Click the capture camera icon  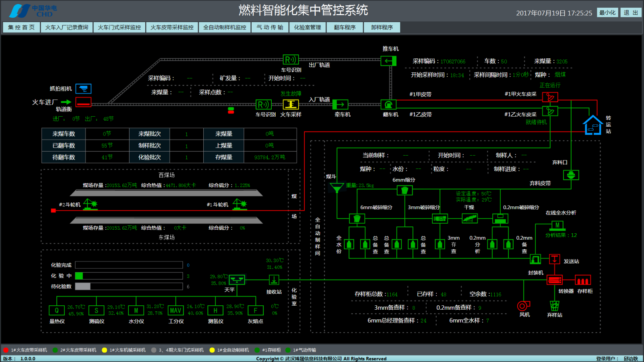click(x=84, y=88)
